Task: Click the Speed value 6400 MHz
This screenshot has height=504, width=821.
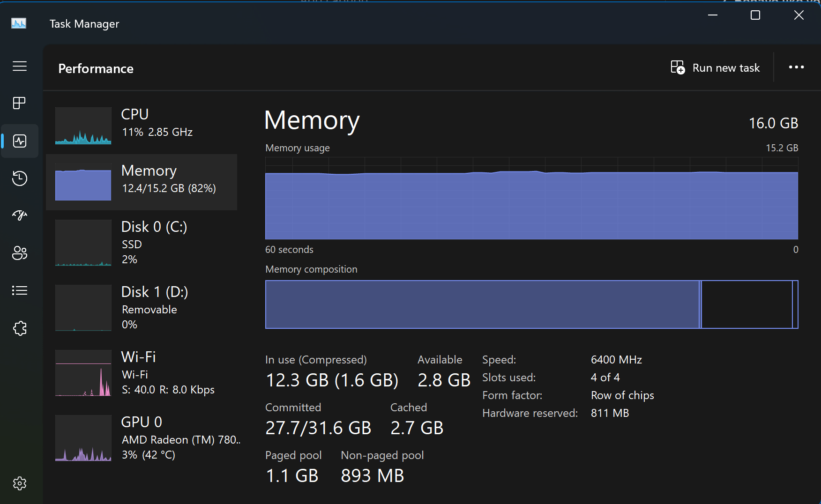Action: point(616,360)
